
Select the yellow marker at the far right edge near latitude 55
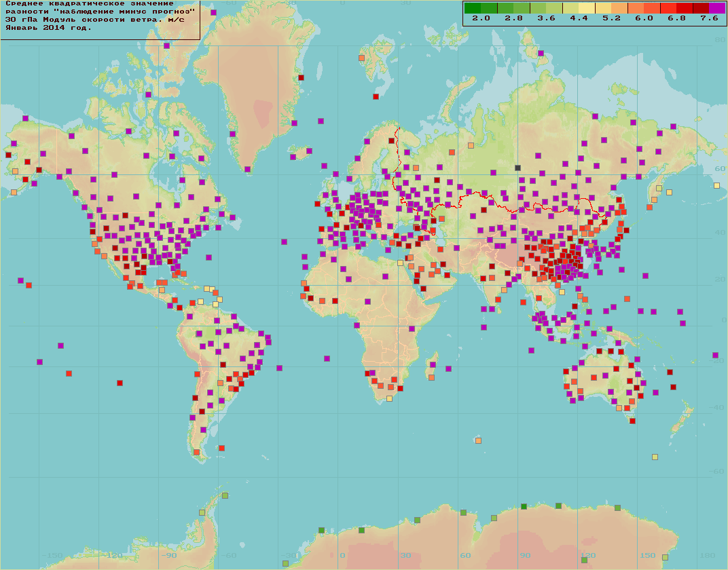[x=716, y=185]
